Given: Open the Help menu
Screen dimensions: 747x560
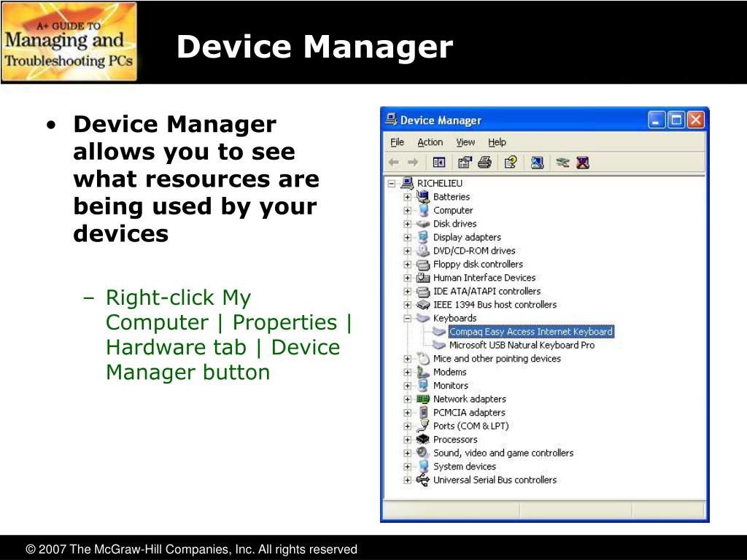Looking at the screenshot, I should [x=497, y=142].
